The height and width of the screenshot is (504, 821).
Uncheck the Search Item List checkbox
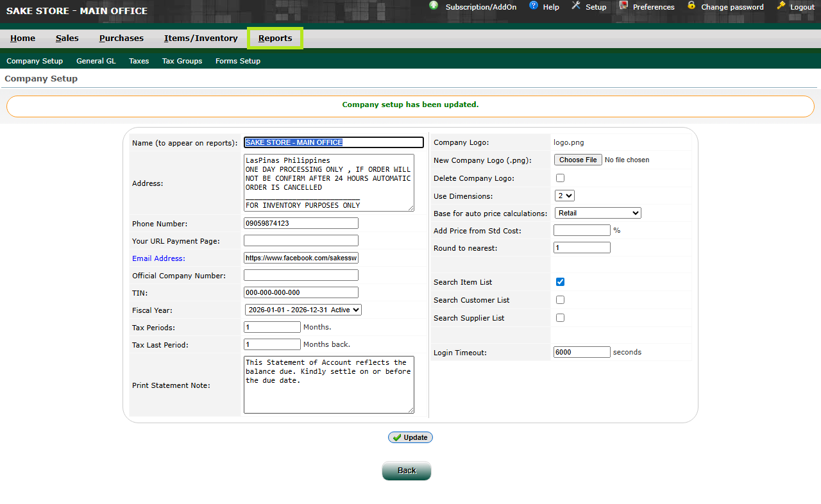(x=560, y=282)
